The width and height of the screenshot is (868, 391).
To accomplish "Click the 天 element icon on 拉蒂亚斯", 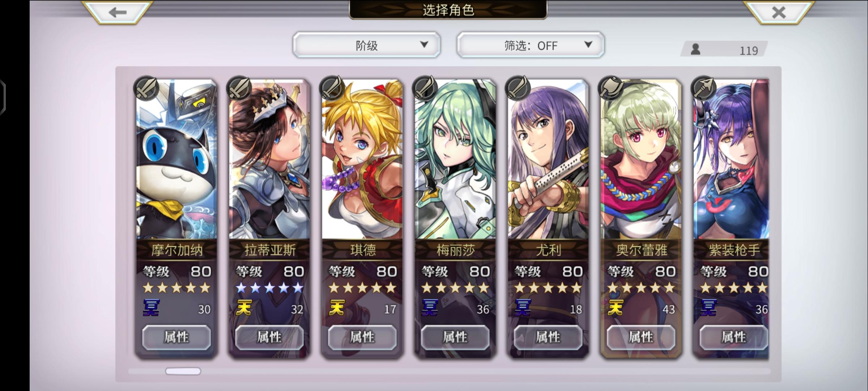I will click(x=244, y=308).
